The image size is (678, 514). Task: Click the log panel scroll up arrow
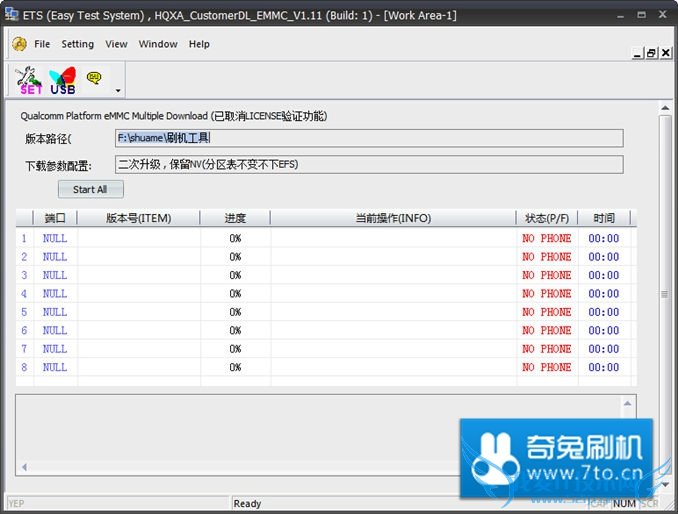click(627, 403)
